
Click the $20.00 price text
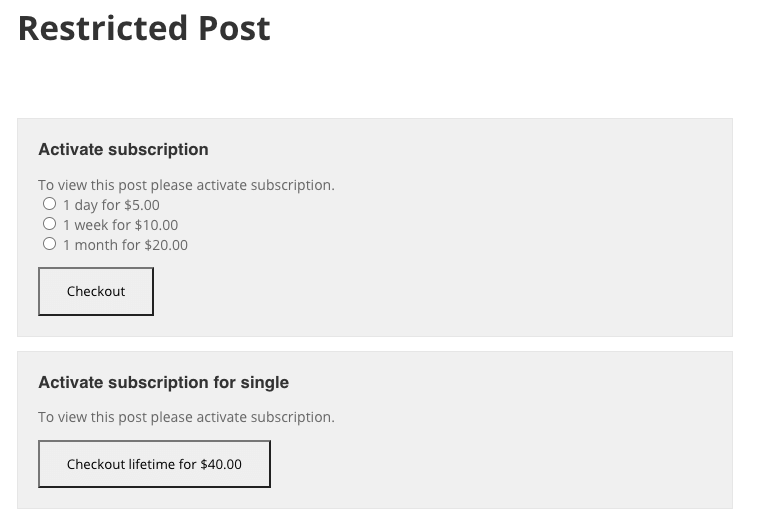(166, 245)
